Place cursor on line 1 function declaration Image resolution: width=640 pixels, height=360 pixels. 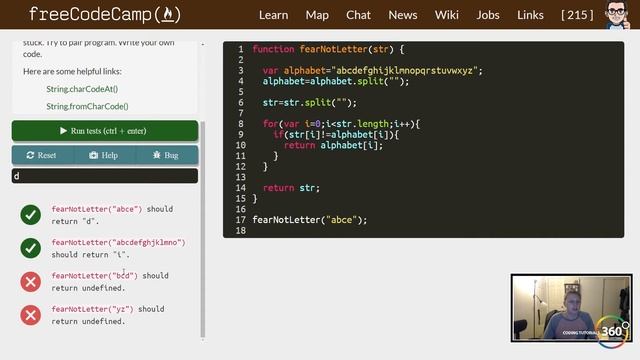tap(328, 49)
